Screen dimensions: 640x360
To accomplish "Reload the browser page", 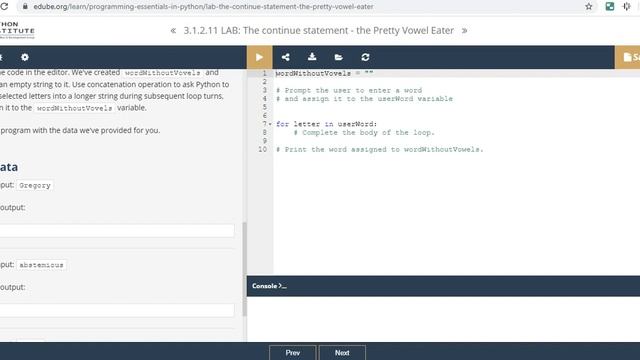I will [x=4, y=7].
